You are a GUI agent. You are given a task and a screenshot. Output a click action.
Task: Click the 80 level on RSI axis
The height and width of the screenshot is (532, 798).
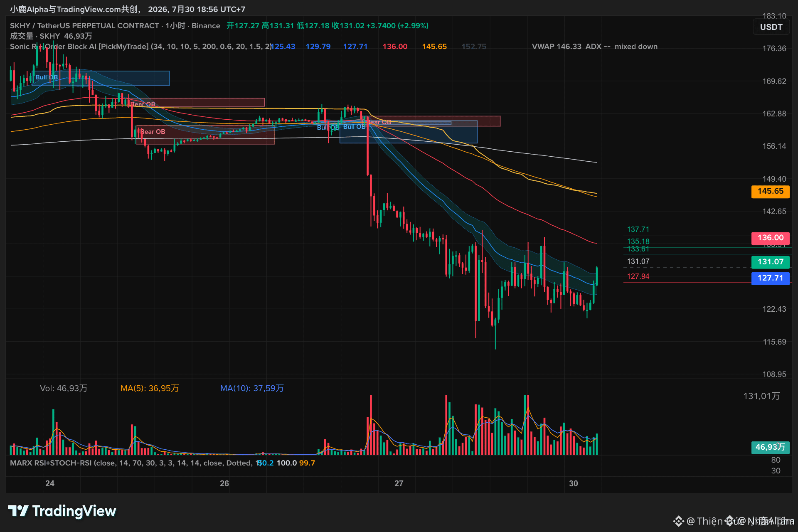(x=776, y=460)
